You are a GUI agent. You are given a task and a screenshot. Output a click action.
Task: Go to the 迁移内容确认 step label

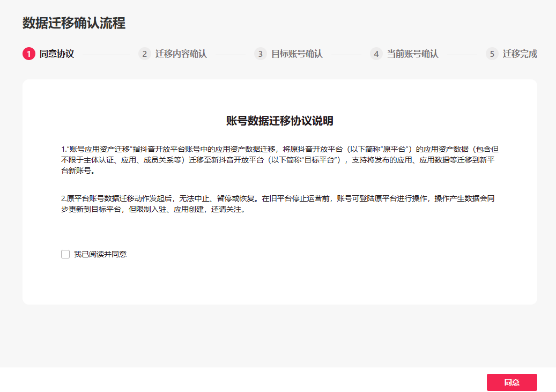pyautogui.click(x=181, y=54)
